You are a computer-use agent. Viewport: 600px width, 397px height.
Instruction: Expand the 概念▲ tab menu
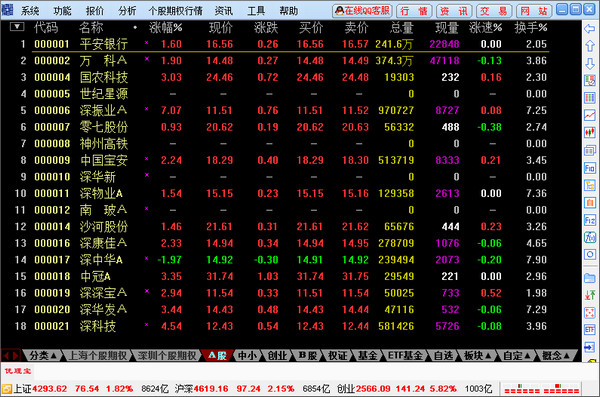tap(556, 356)
